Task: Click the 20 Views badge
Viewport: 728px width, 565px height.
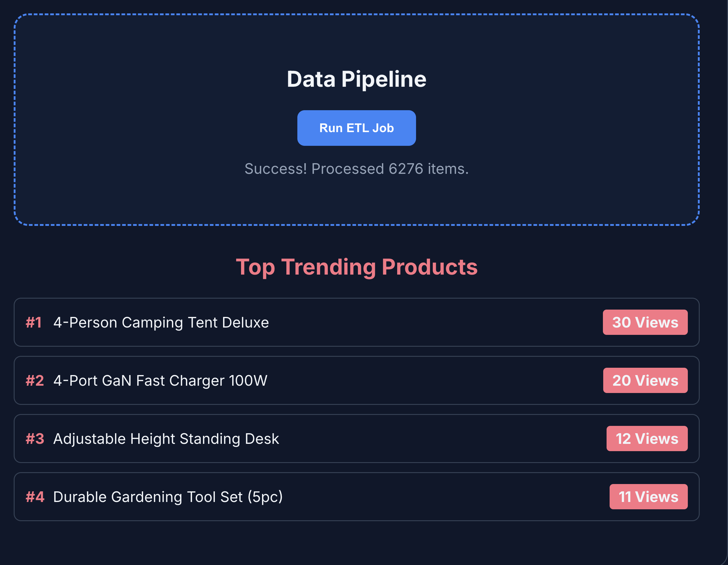Action: 645,380
